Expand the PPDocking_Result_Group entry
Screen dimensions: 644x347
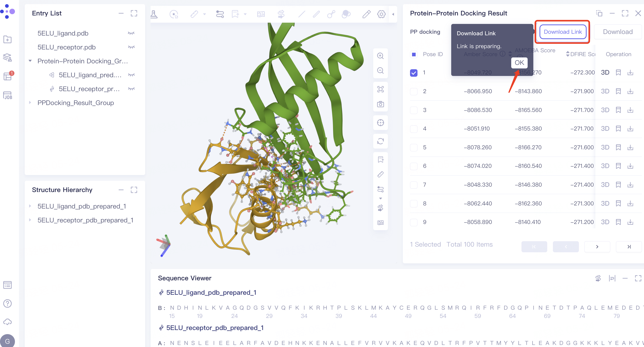(x=30, y=103)
